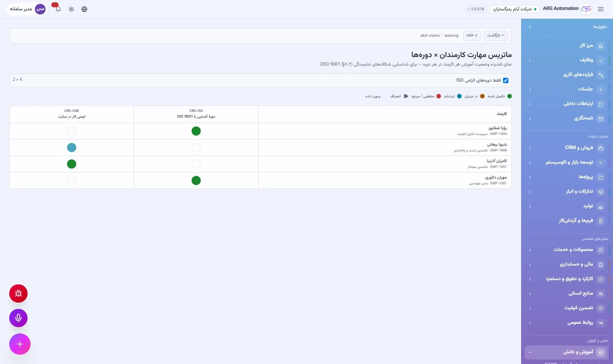Click the version label 2.0.578

[476, 9]
